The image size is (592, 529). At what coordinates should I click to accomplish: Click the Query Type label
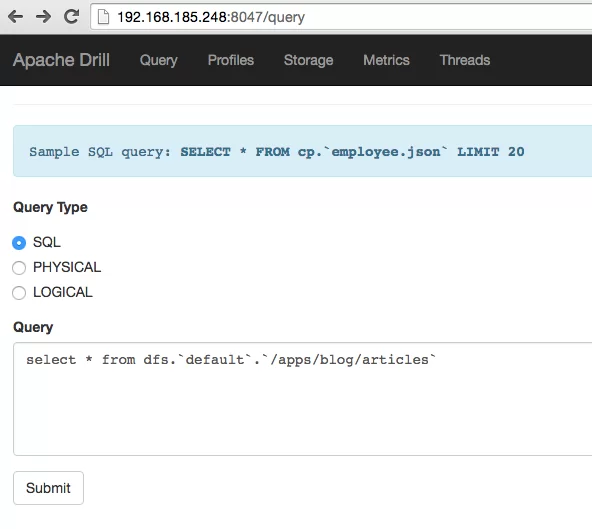[50, 207]
